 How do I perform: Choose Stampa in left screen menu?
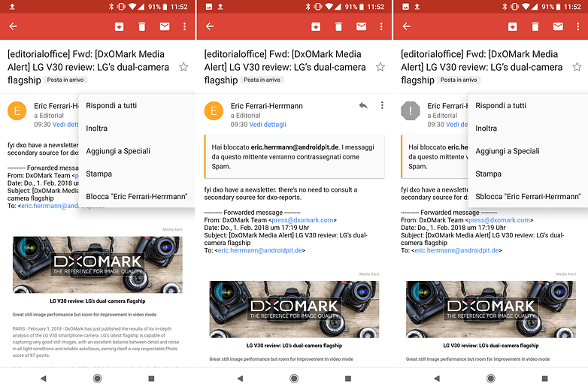(x=137, y=174)
